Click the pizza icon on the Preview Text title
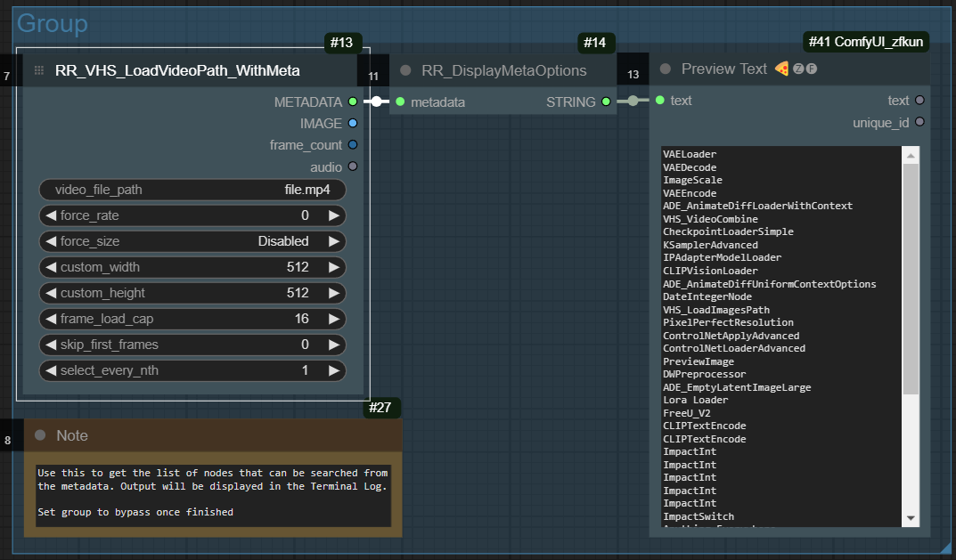Screen dimensions: 956x560 781,69
